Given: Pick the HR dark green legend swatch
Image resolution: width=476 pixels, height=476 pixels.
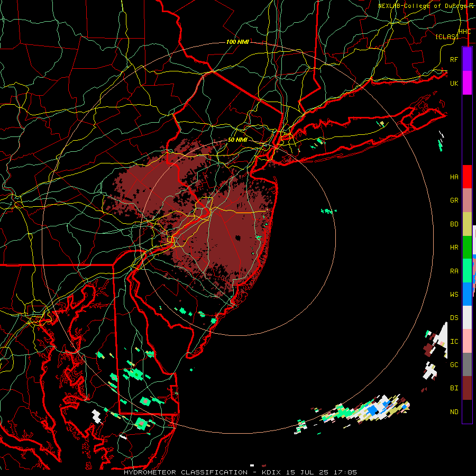Looking at the screenshot, I should pos(467,248).
